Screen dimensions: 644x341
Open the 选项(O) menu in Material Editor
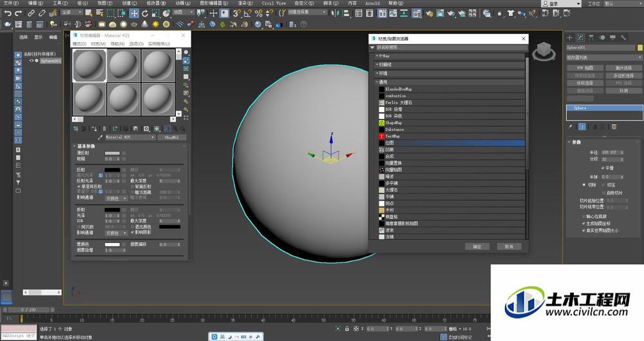coord(137,44)
